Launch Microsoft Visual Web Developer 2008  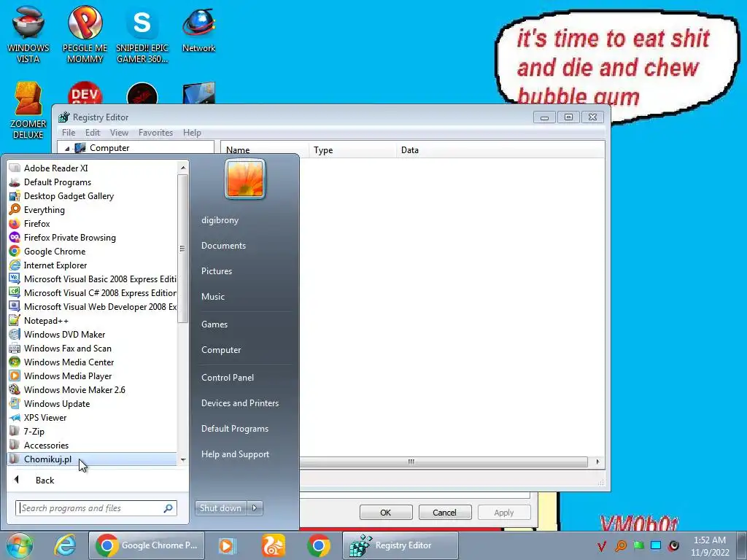(93, 307)
